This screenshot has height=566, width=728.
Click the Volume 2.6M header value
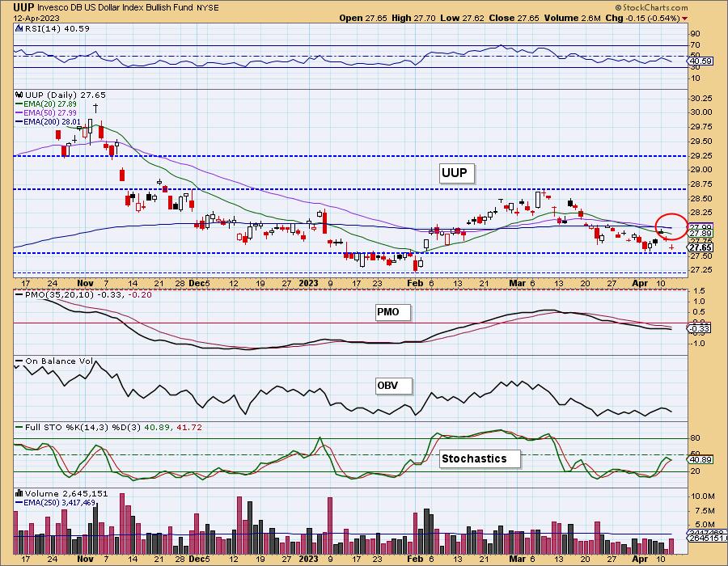click(x=572, y=18)
